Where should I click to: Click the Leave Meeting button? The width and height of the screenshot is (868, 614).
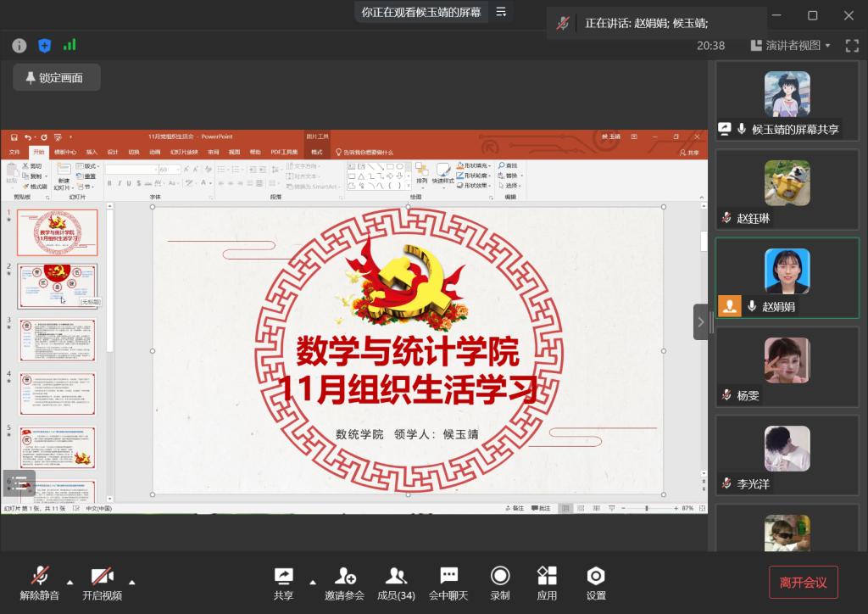[803, 583]
